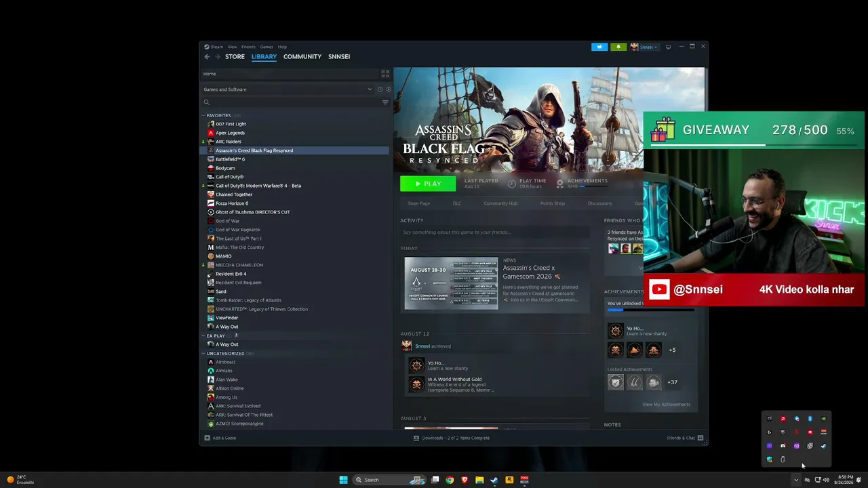
Task: Open the Bluetooth icon in the tray overflow
Action: tap(810, 419)
